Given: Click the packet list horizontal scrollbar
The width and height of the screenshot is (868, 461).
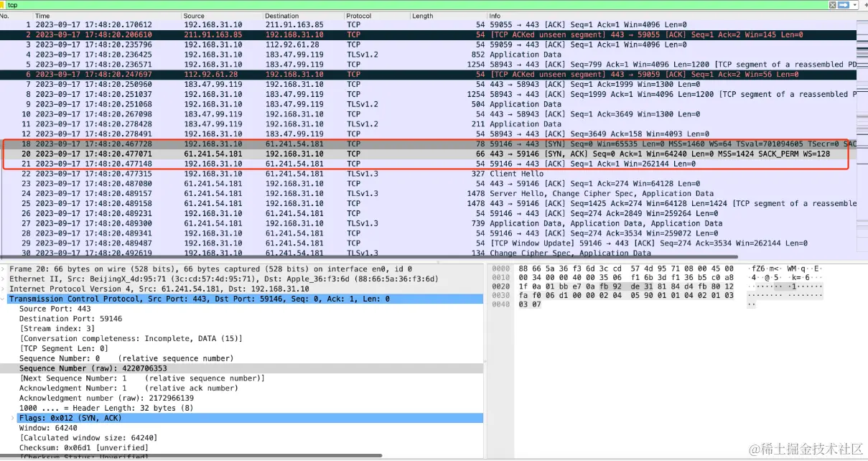Looking at the screenshot, I should 370,258.
